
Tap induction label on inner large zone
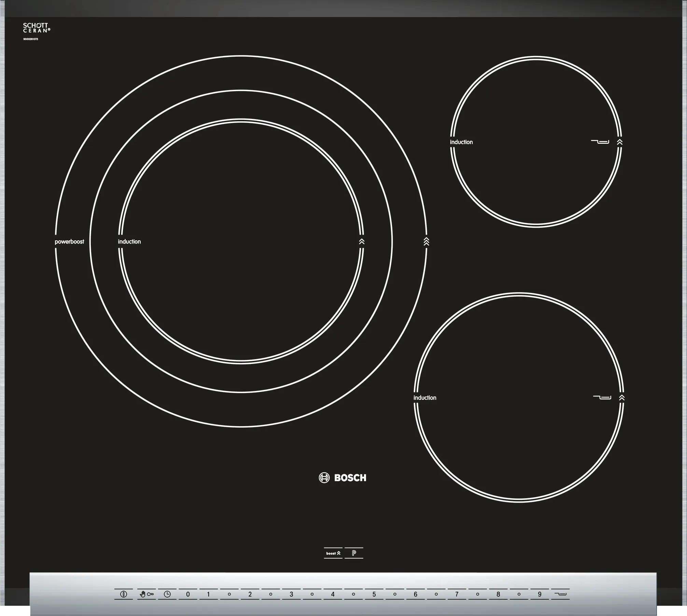click(x=129, y=242)
